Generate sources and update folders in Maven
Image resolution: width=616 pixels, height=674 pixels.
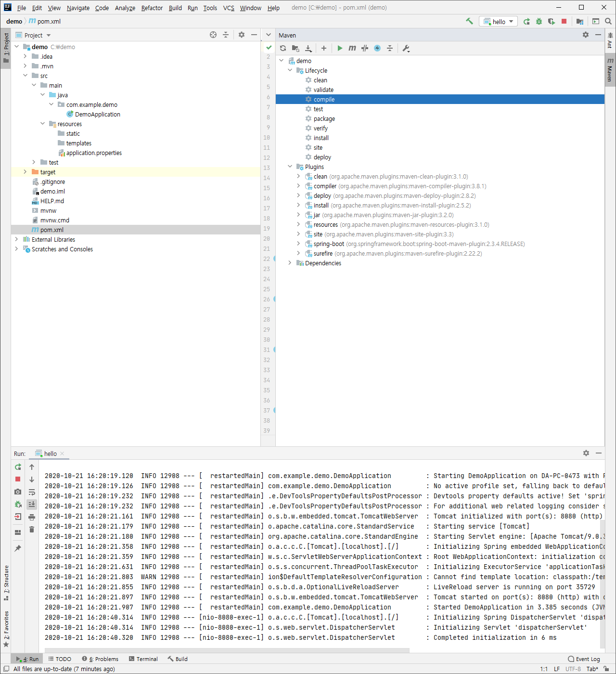(x=295, y=48)
